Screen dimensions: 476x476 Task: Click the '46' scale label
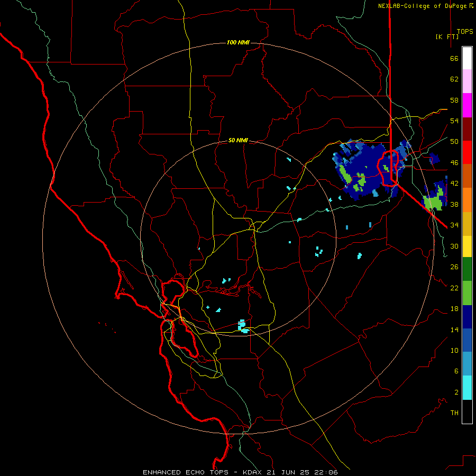click(x=454, y=163)
